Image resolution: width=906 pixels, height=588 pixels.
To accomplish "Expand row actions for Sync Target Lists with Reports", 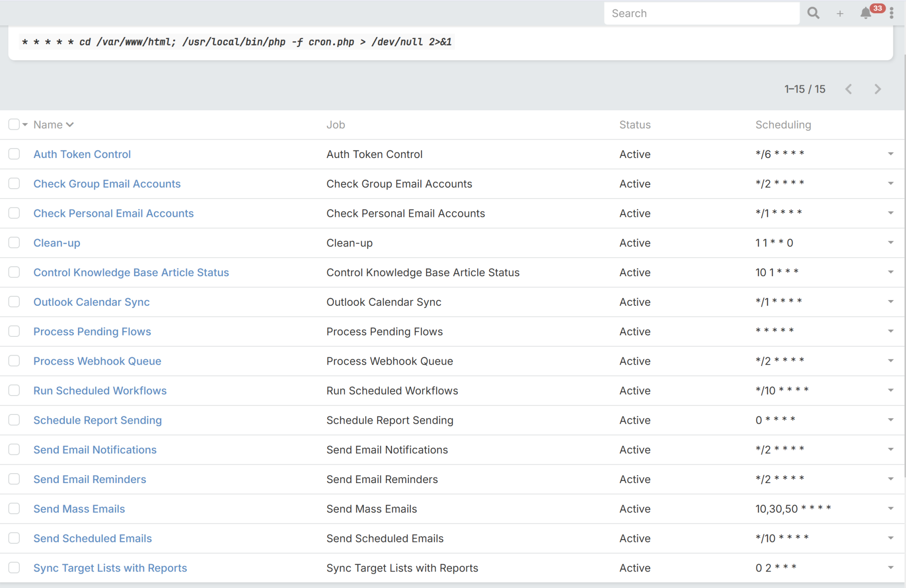I will tap(890, 568).
